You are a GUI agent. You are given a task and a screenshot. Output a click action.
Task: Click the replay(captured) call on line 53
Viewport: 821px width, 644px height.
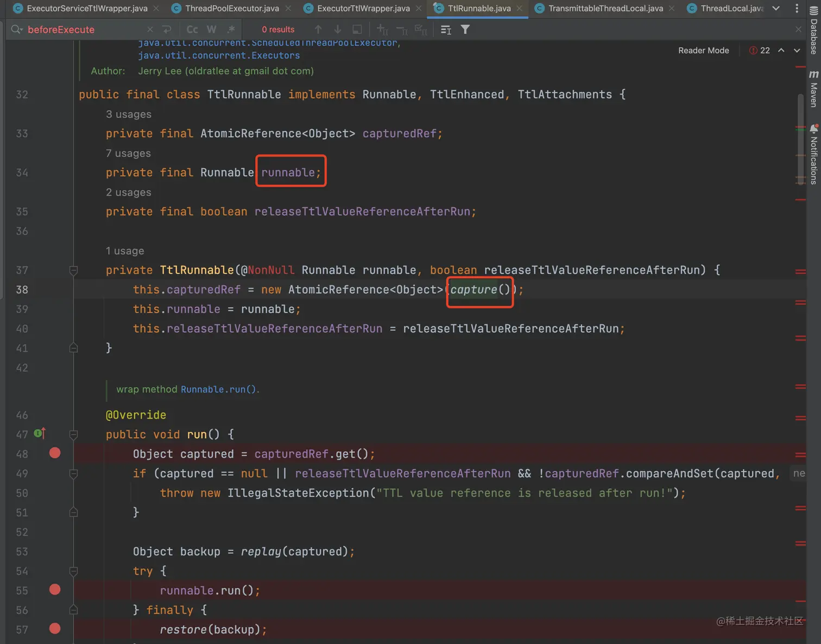click(294, 551)
